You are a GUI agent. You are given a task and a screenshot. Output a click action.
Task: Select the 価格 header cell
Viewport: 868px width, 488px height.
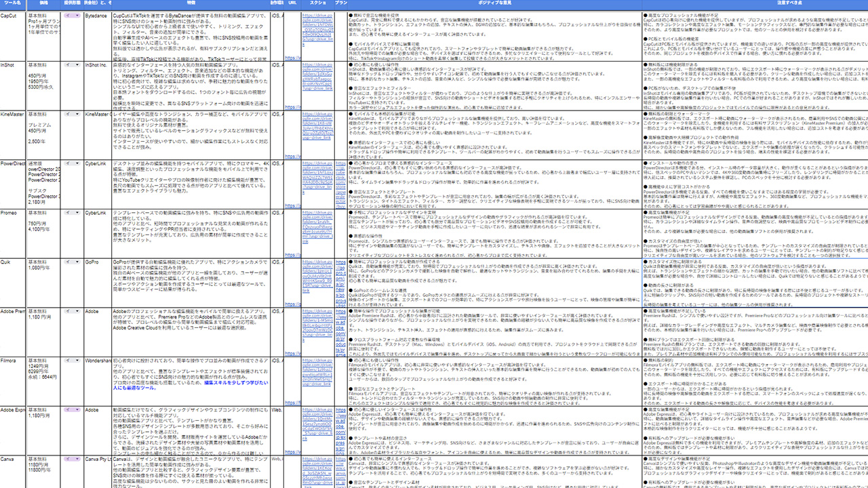[43, 4]
